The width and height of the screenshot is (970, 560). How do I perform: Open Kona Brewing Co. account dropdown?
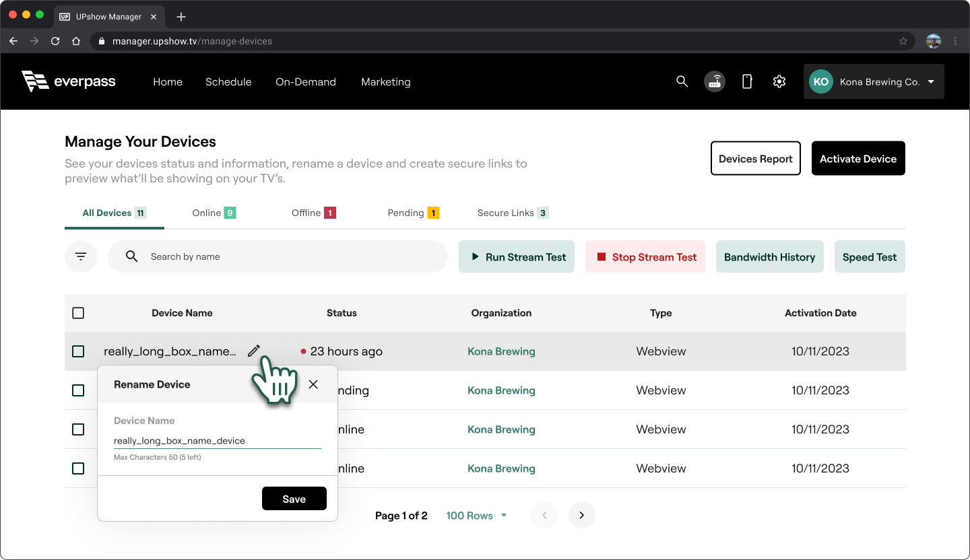coord(874,81)
